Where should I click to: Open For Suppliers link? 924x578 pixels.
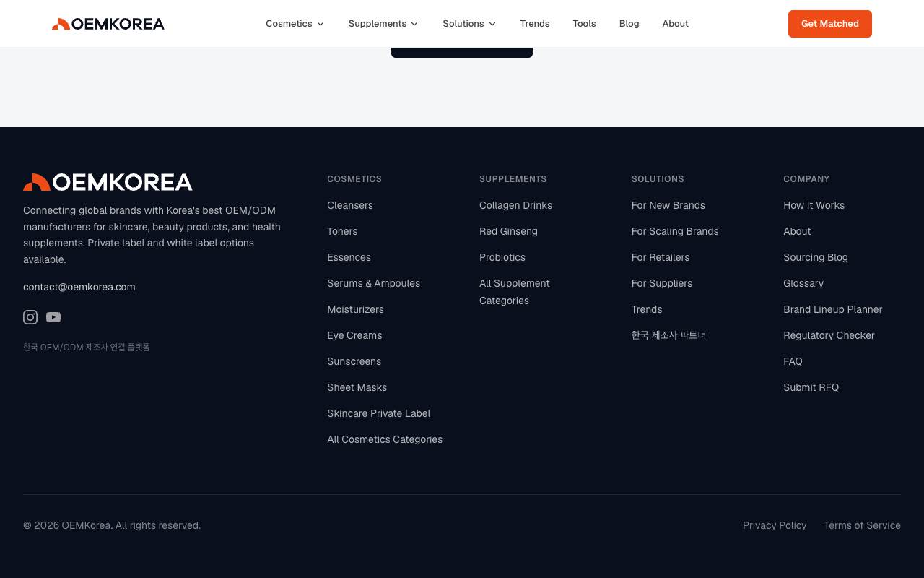coord(662,283)
